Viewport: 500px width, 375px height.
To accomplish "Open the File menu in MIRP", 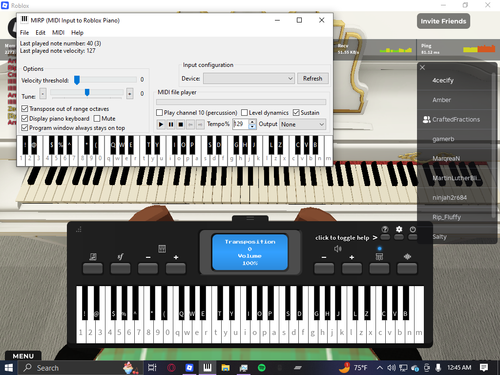I will (x=24, y=33).
